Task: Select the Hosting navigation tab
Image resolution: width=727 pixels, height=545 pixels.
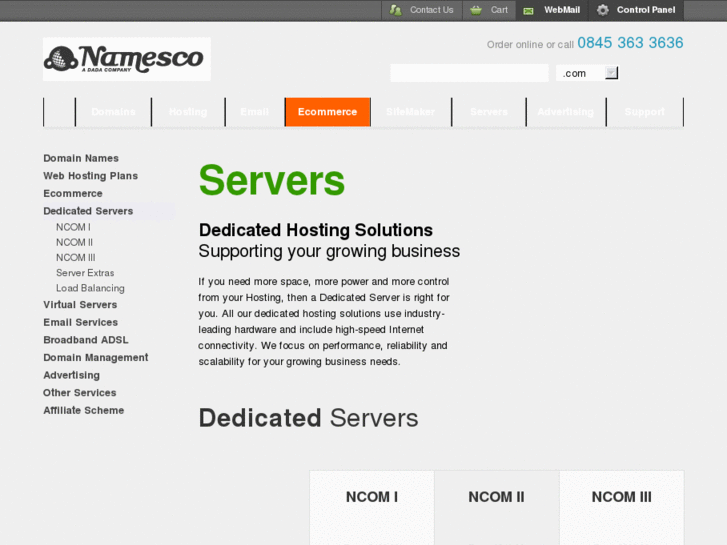Action: (188, 112)
